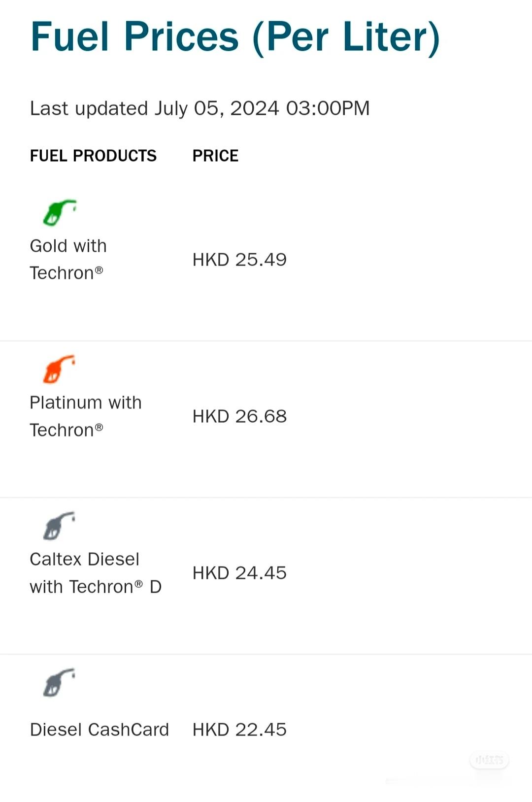Viewport: 532px width, 802px height.
Task: Click the HKD 26.68 price
Action: [x=239, y=416]
